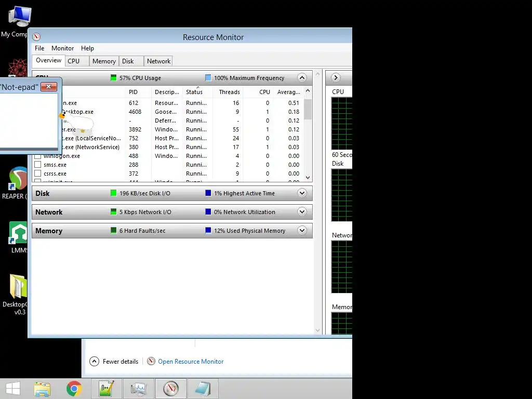
Task: Click the blue Maximum Frequency color square
Action: 208,78
